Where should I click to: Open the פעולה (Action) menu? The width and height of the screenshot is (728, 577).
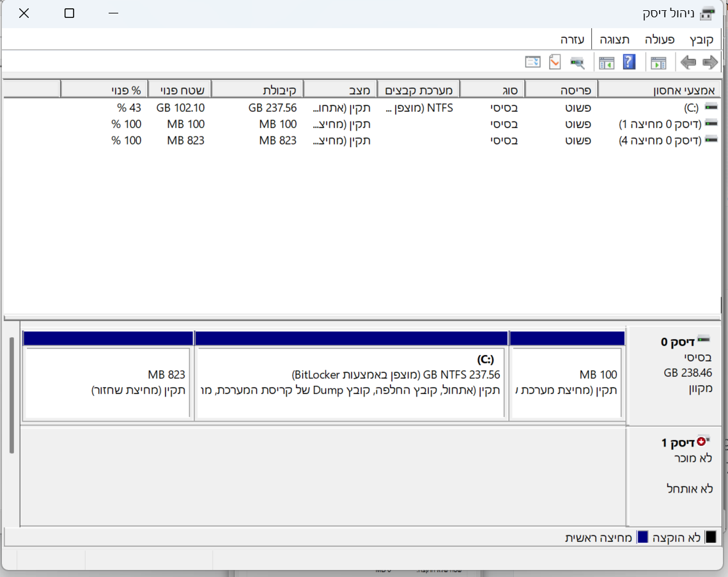[659, 40]
